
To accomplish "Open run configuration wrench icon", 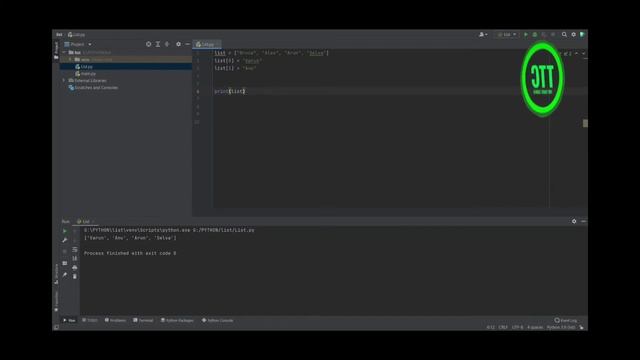I will (64, 240).
